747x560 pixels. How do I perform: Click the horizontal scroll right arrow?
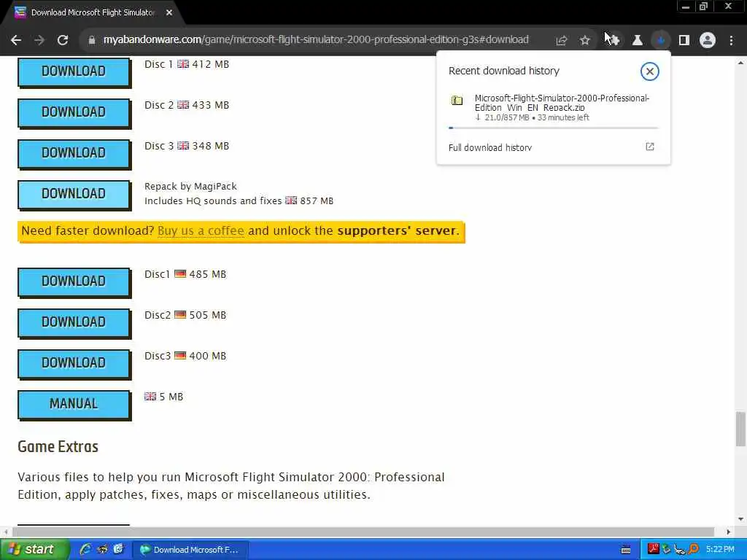coord(729,532)
